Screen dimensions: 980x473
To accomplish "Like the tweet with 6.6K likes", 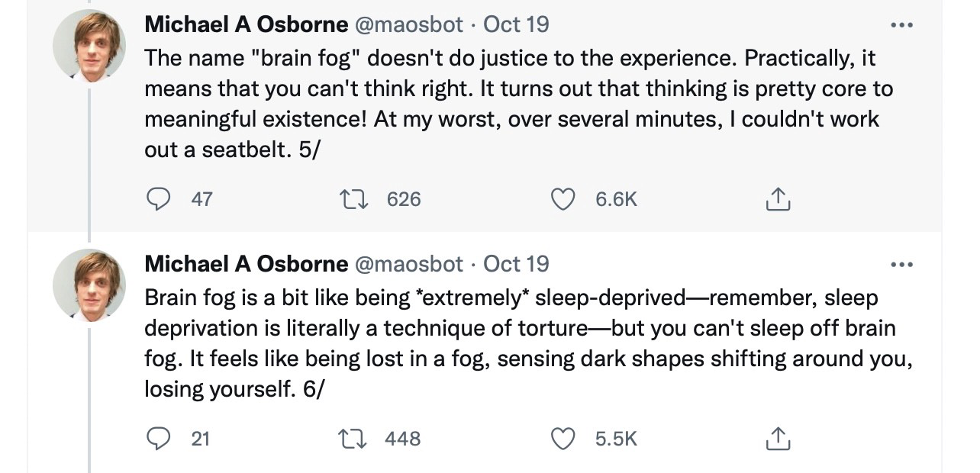I will coord(563,199).
